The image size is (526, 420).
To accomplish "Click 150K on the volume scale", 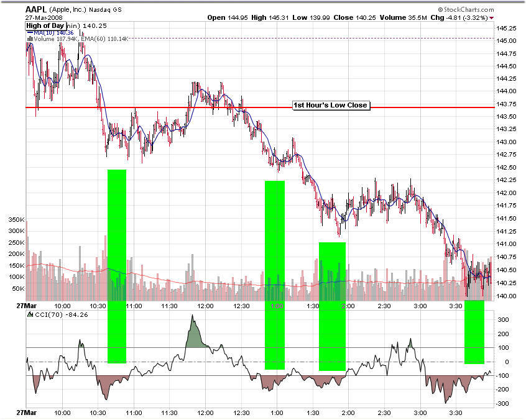I will click(16, 266).
